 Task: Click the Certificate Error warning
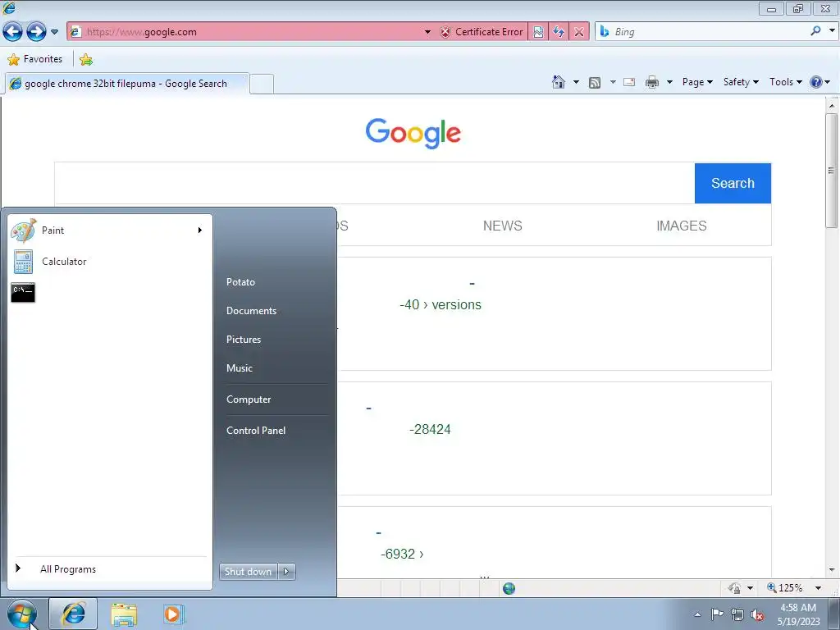[x=482, y=32]
